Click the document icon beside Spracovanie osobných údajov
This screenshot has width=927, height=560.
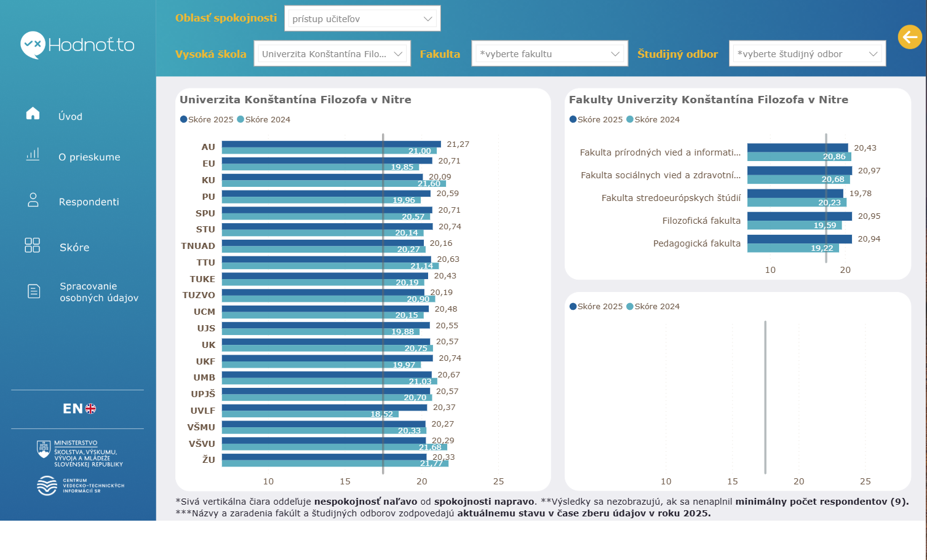point(34,291)
